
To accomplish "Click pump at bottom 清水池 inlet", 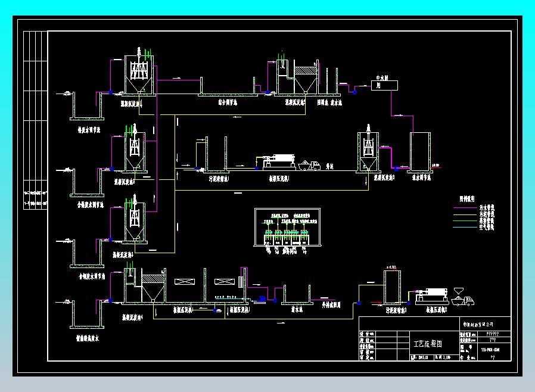I will [275, 301].
